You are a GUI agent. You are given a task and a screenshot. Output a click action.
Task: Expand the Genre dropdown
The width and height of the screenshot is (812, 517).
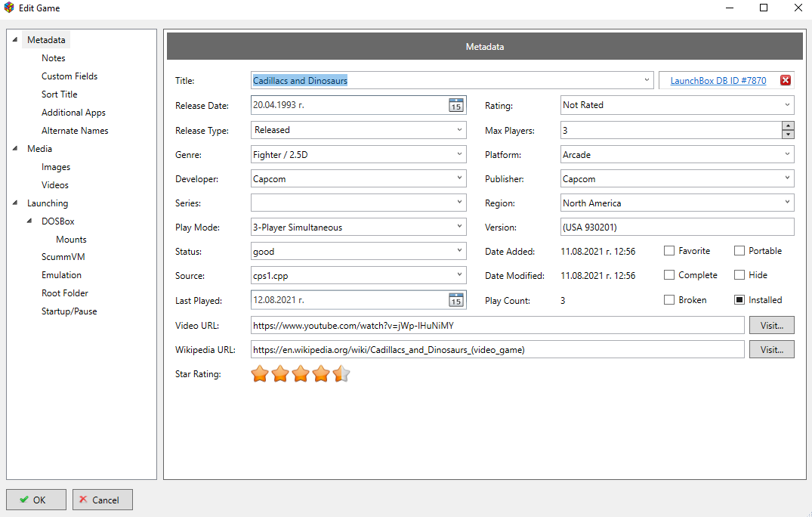coord(459,154)
